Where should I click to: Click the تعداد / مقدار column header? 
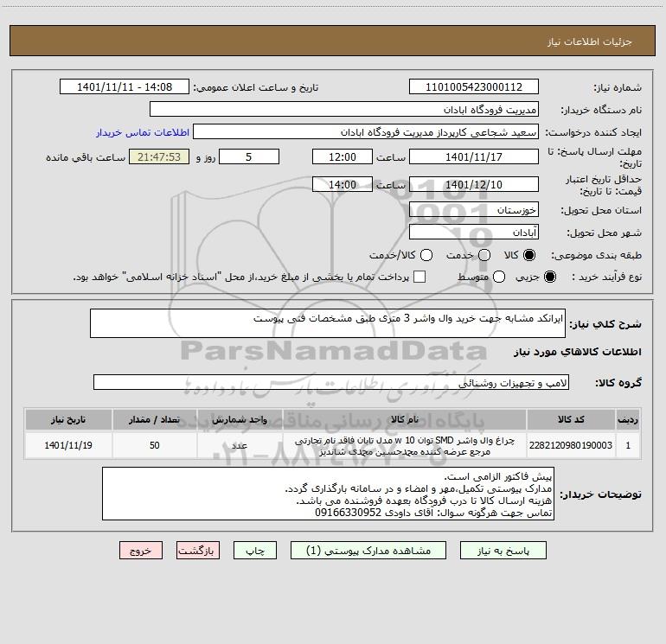click(155, 419)
